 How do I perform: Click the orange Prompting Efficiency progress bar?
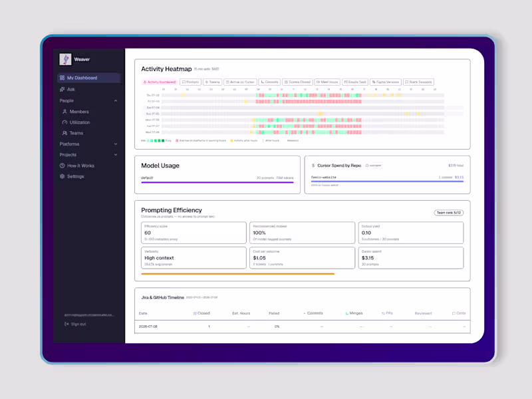pos(238,274)
